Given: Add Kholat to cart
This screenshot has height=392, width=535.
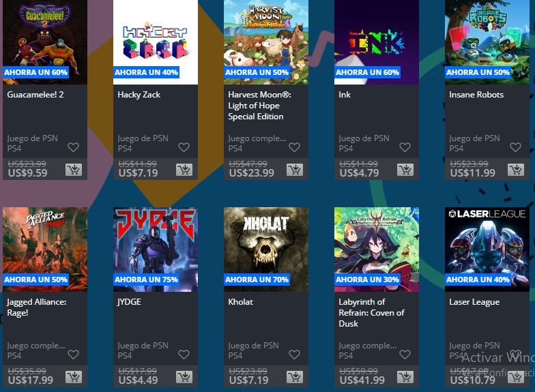Looking at the screenshot, I should tap(295, 376).
